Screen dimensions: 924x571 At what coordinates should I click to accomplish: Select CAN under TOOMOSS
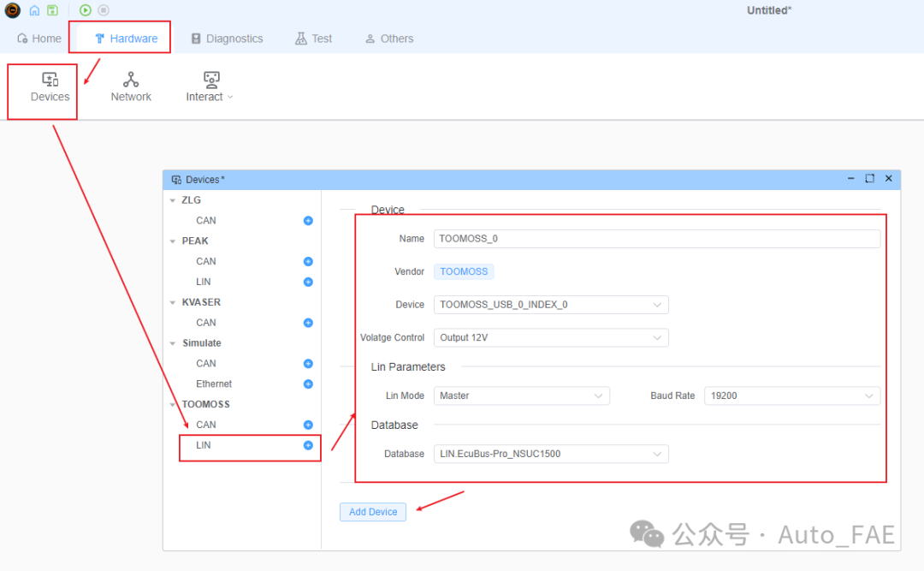(205, 425)
